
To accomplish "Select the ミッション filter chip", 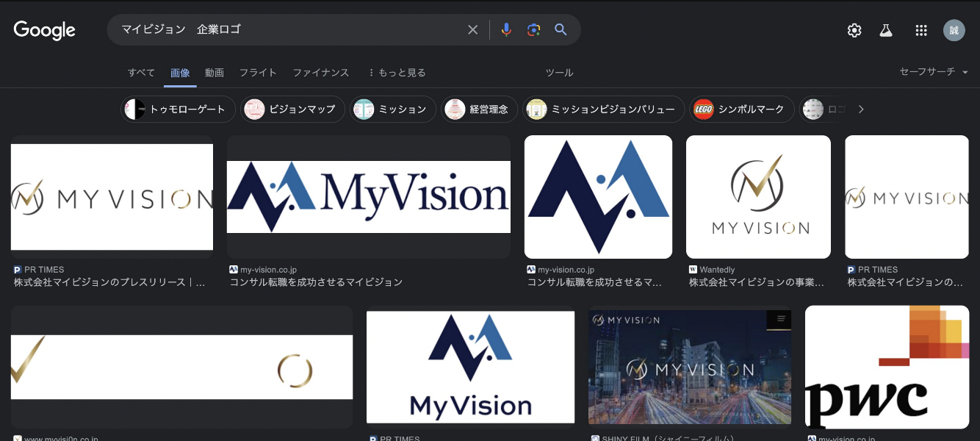I will [x=393, y=110].
